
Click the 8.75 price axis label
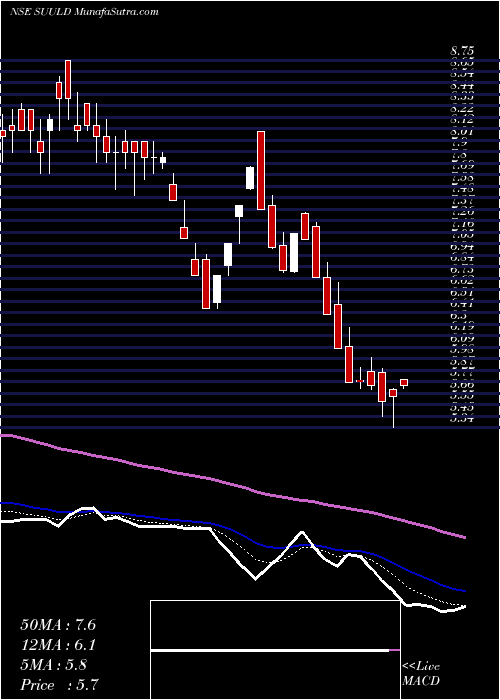(462, 50)
